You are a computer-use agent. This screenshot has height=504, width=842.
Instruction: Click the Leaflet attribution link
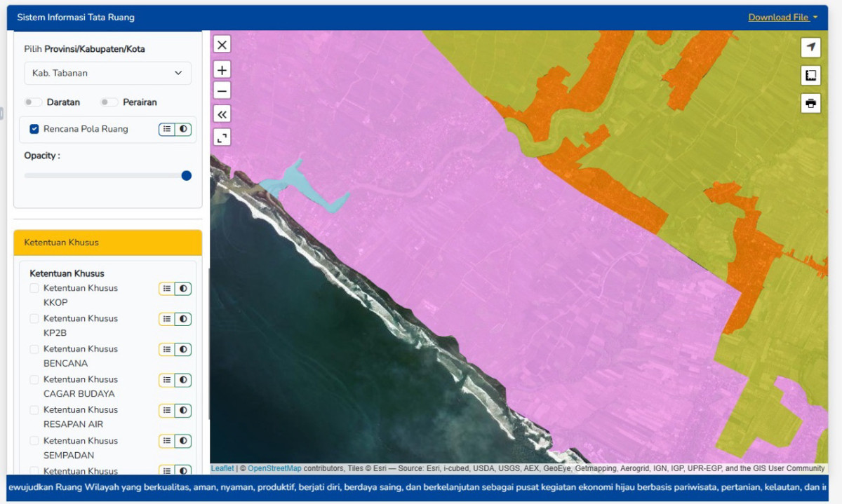click(222, 468)
